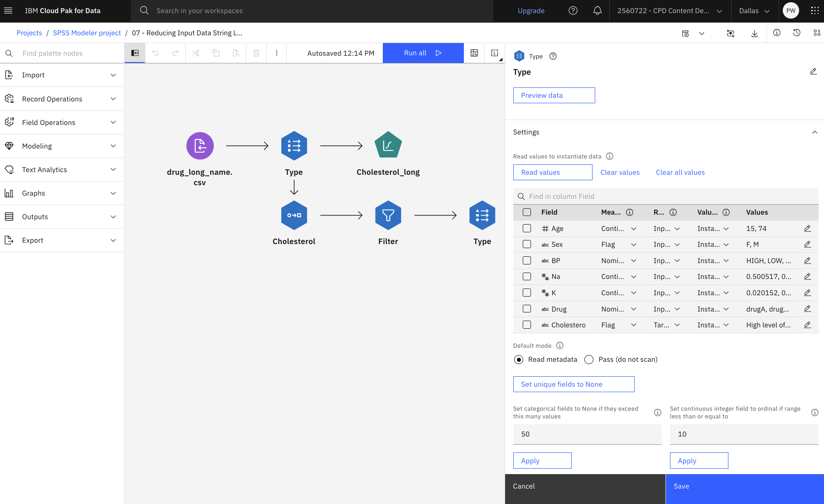Collapse the Settings section chevron
Screen dimensions: 824x504
coord(814,132)
